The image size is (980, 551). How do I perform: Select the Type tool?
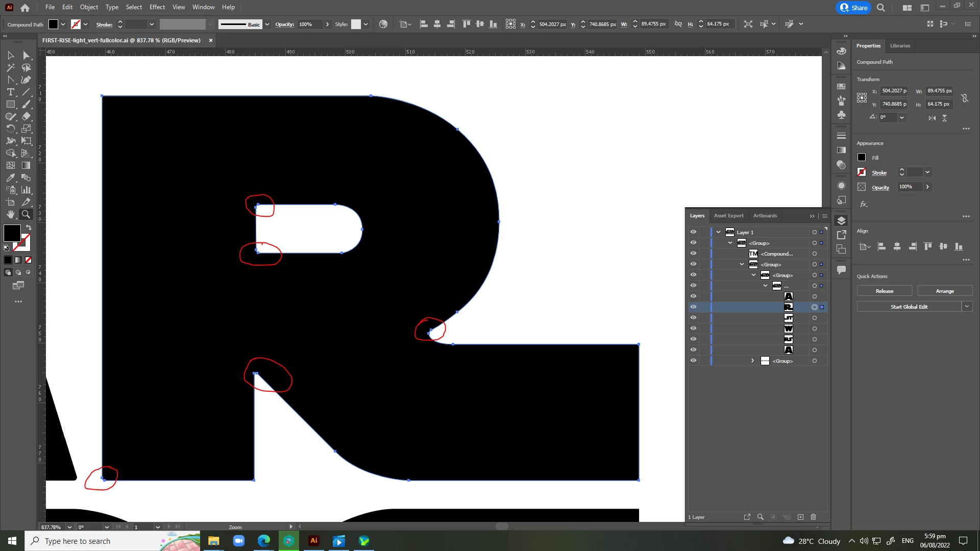click(x=10, y=92)
